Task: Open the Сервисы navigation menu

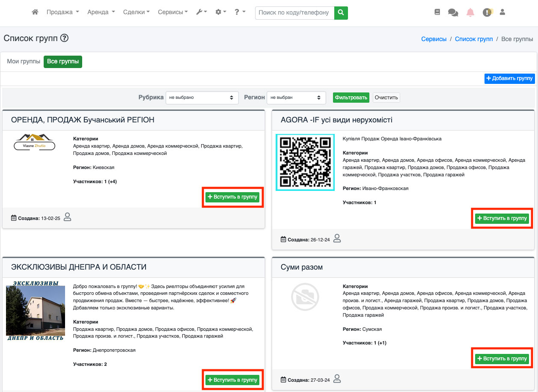Action: [172, 12]
